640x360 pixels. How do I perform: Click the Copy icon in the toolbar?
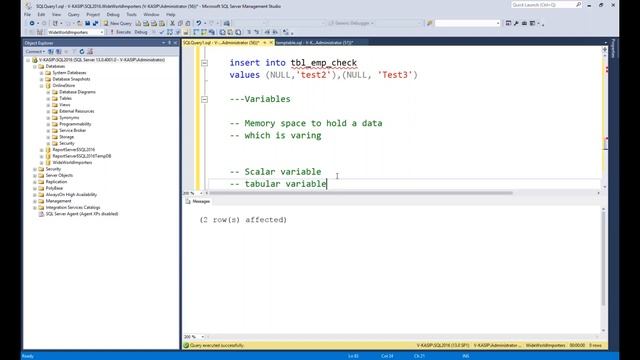(180, 23)
